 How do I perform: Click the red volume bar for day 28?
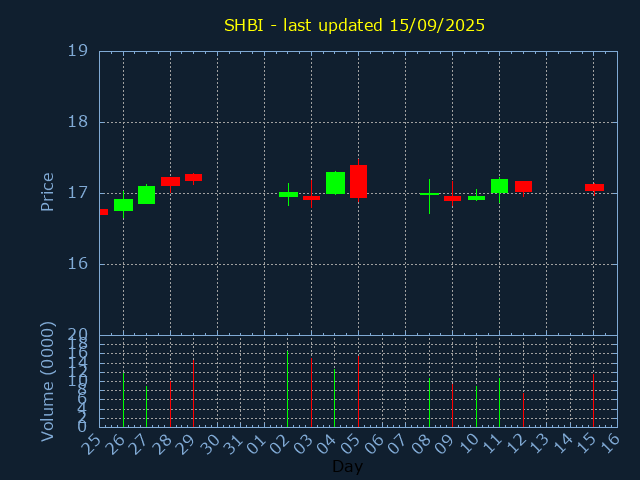[170, 404]
